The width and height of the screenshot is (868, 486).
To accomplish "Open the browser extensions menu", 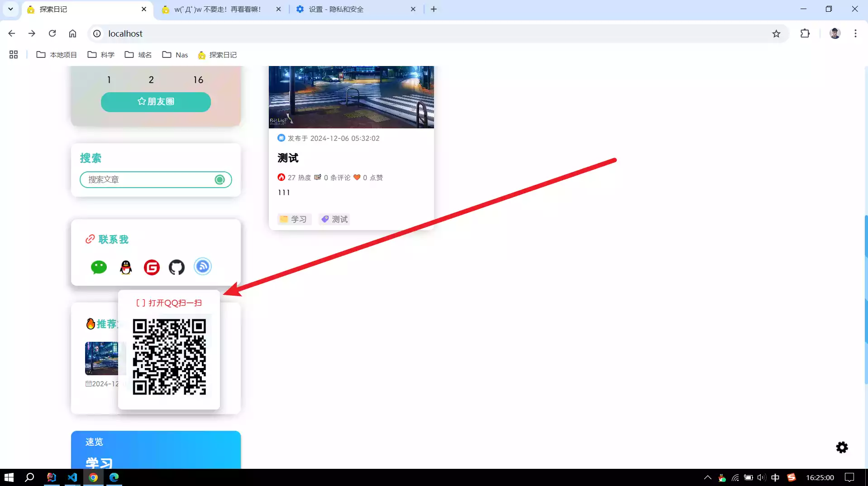I will [805, 33].
